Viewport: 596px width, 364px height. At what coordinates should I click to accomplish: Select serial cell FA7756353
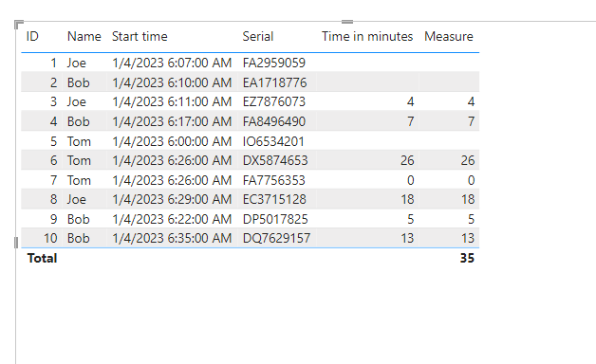274,180
